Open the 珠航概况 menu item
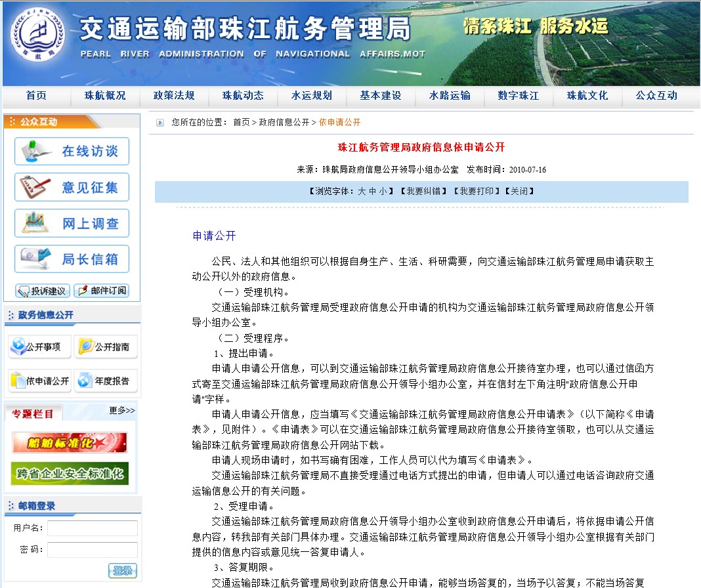 pyautogui.click(x=105, y=96)
